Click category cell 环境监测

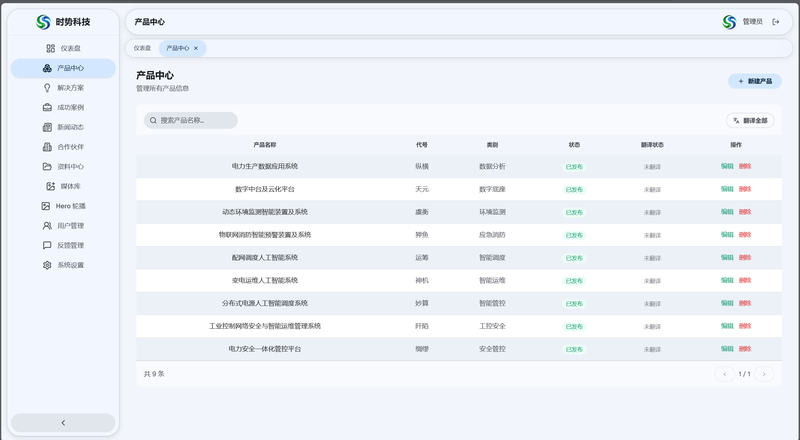(x=492, y=212)
